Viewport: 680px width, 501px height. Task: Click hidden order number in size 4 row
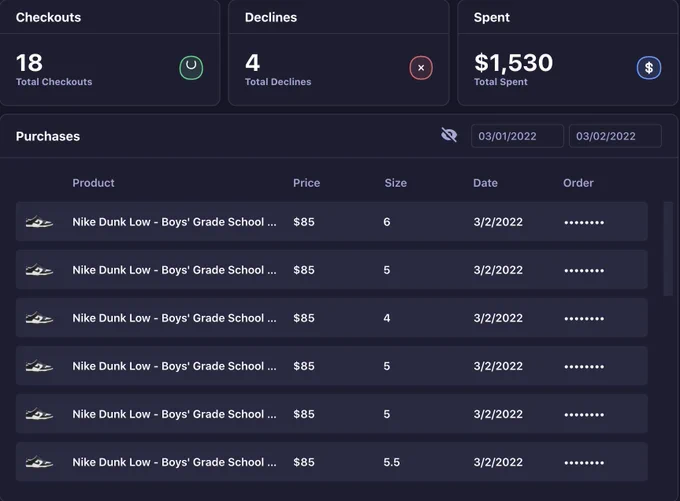[584, 319]
